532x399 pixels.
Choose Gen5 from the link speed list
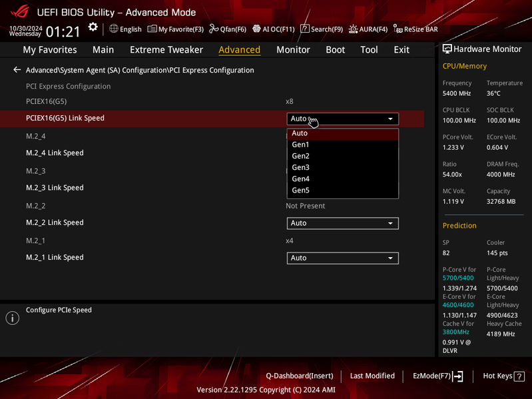point(343,191)
